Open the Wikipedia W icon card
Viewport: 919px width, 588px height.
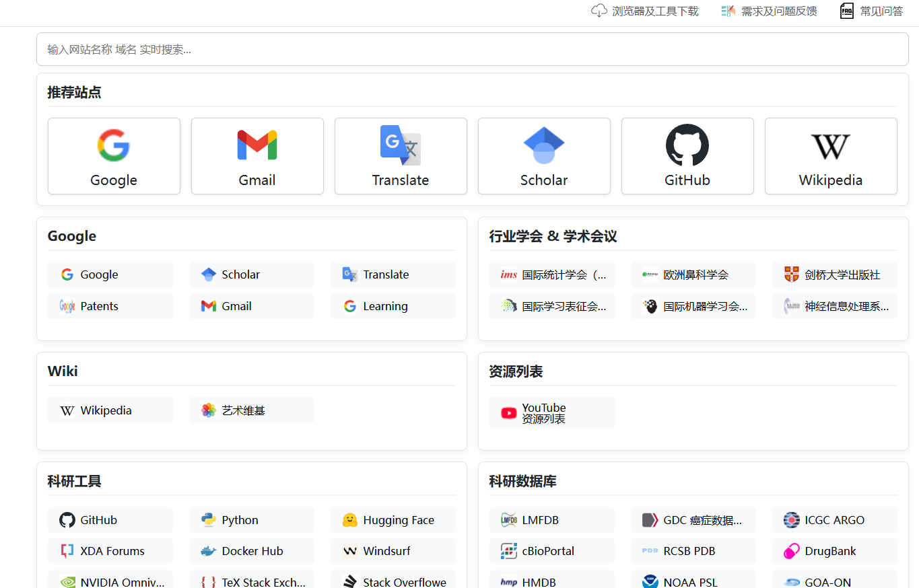pyautogui.click(x=831, y=146)
